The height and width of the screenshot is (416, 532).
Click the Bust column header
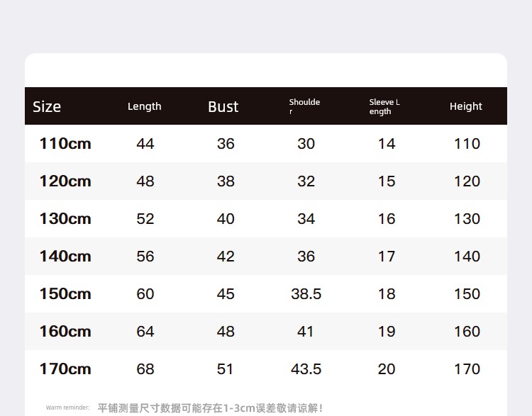tap(223, 107)
